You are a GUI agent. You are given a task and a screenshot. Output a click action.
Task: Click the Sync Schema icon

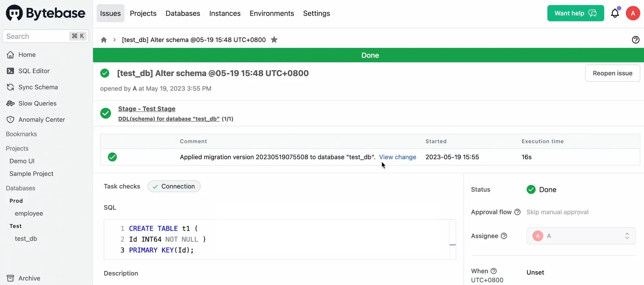pyautogui.click(x=10, y=87)
